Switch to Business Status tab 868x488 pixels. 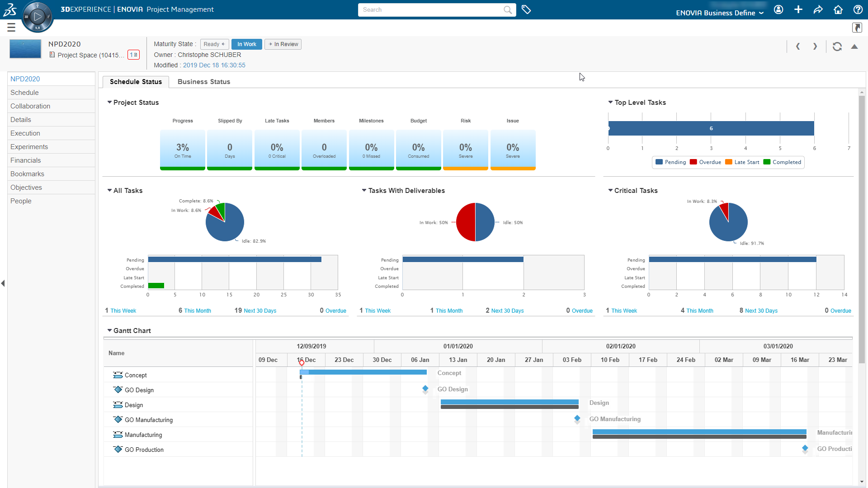pyautogui.click(x=203, y=82)
